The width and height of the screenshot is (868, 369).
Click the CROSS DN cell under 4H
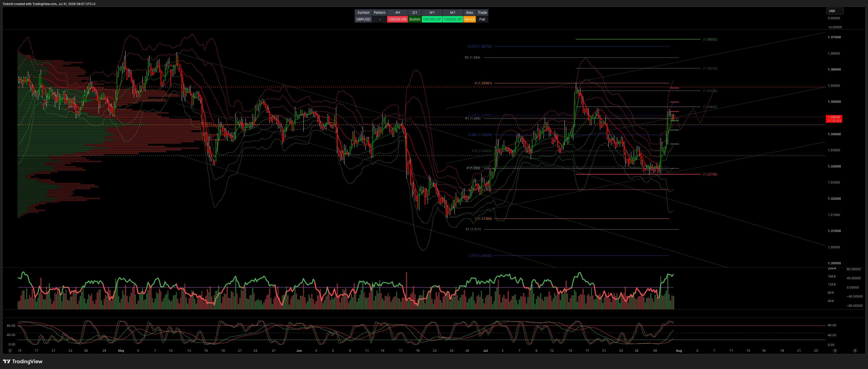click(398, 19)
